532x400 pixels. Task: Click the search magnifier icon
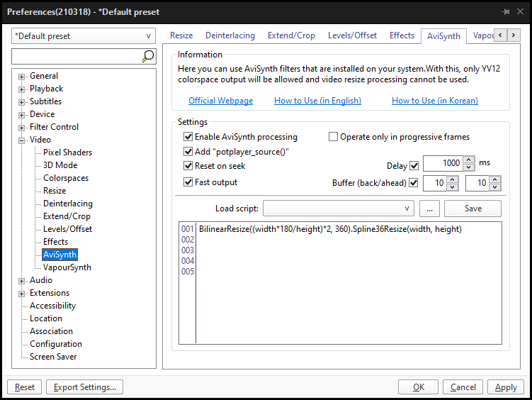[148, 56]
